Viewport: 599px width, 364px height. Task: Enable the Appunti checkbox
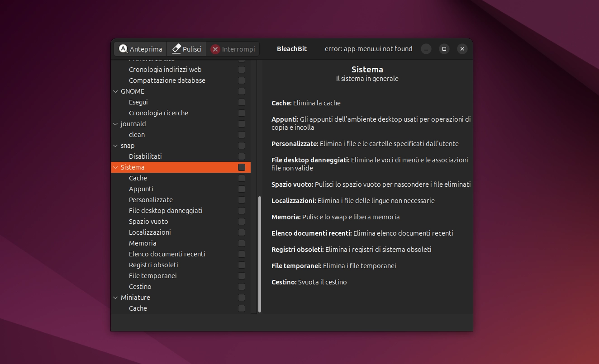[x=241, y=189]
